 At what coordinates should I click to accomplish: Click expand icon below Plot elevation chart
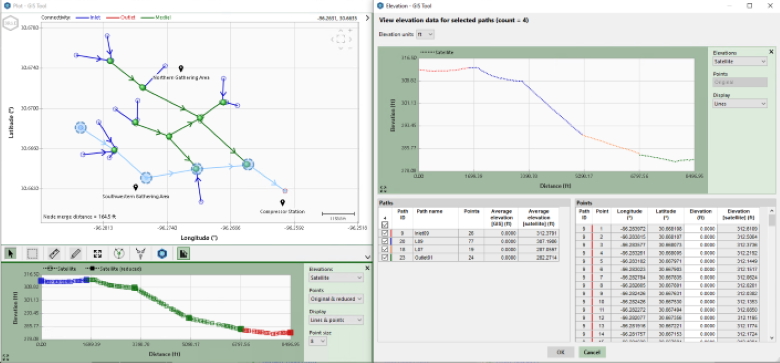(x=5, y=357)
